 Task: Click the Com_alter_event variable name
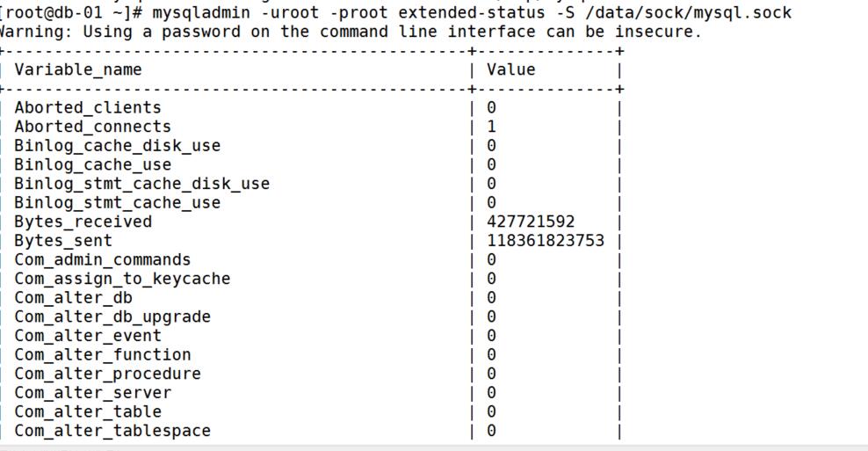(87, 336)
